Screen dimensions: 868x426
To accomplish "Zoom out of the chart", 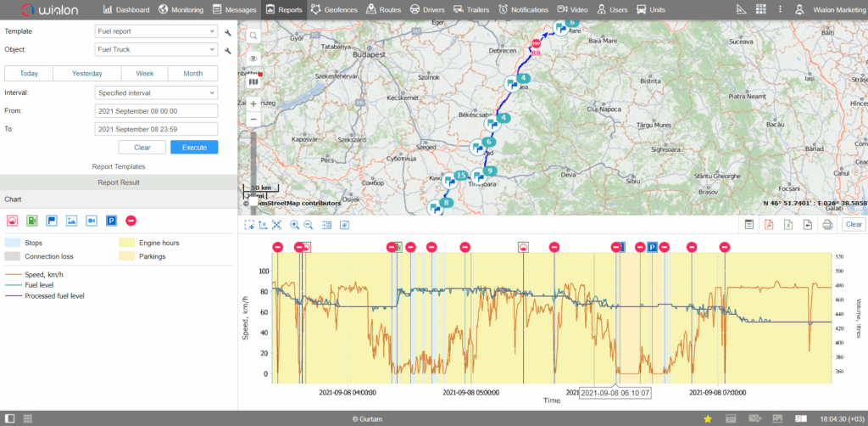I will click(309, 225).
